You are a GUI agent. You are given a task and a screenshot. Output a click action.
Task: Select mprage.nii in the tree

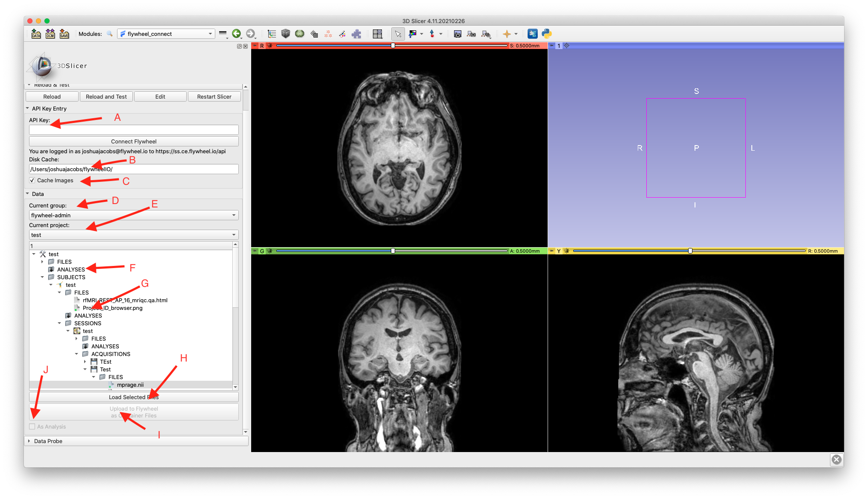[130, 385]
